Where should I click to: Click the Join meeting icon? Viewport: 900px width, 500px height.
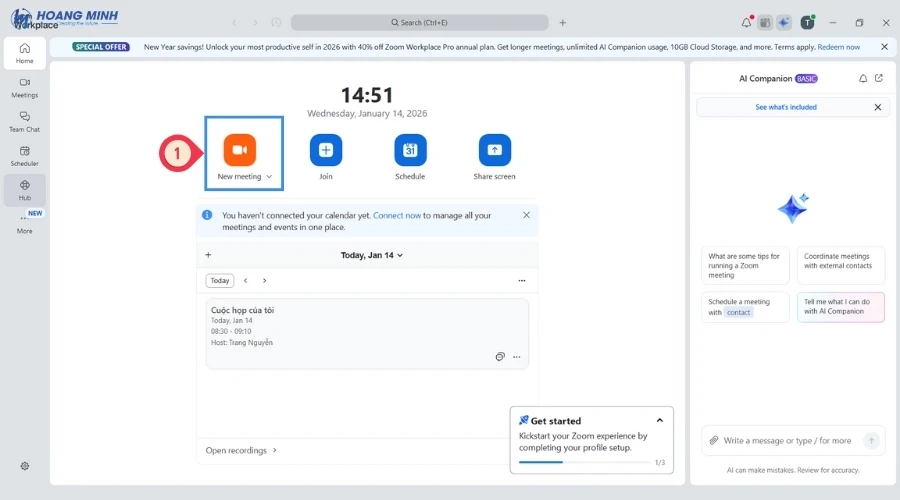(325, 150)
